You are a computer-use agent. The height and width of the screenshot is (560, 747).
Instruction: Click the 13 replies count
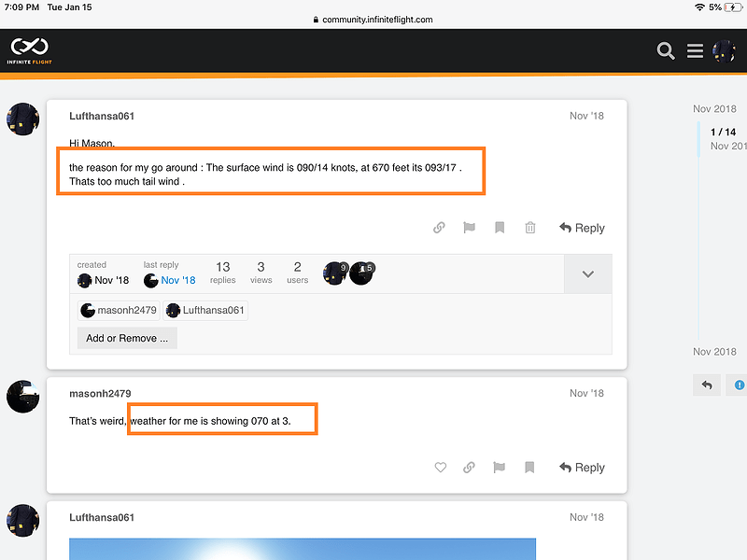click(x=223, y=273)
